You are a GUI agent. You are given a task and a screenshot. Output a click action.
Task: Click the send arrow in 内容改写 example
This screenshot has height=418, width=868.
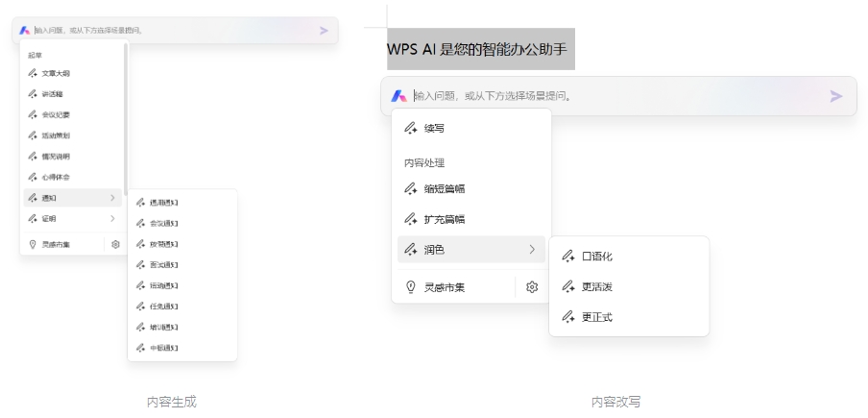click(x=836, y=96)
